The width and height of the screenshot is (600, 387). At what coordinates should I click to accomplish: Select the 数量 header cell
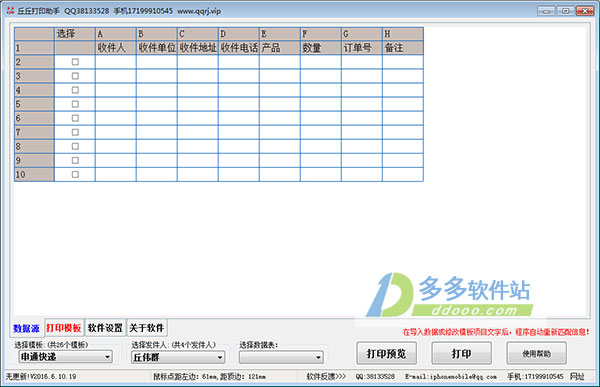point(321,48)
